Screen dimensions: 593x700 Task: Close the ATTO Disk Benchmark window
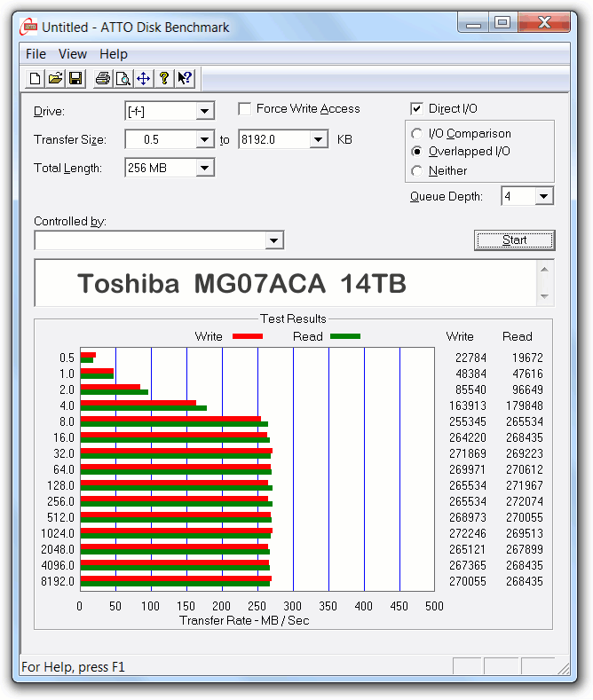tap(544, 23)
